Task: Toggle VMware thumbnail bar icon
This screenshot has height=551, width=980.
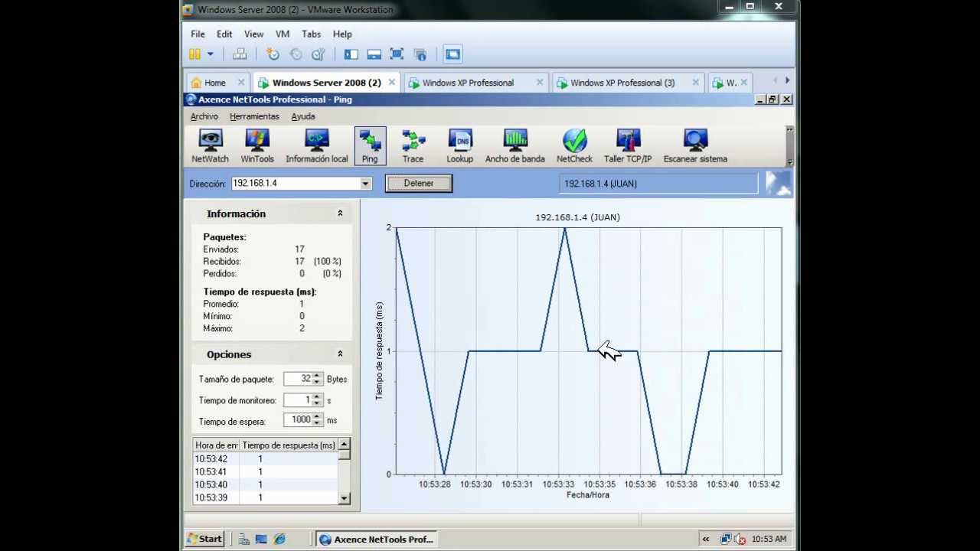Action: click(x=374, y=54)
